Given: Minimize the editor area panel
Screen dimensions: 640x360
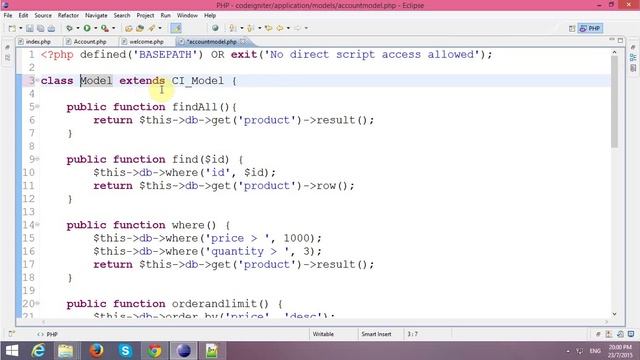Looking at the screenshot, I should pyautogui.click(x=611, y=40).
